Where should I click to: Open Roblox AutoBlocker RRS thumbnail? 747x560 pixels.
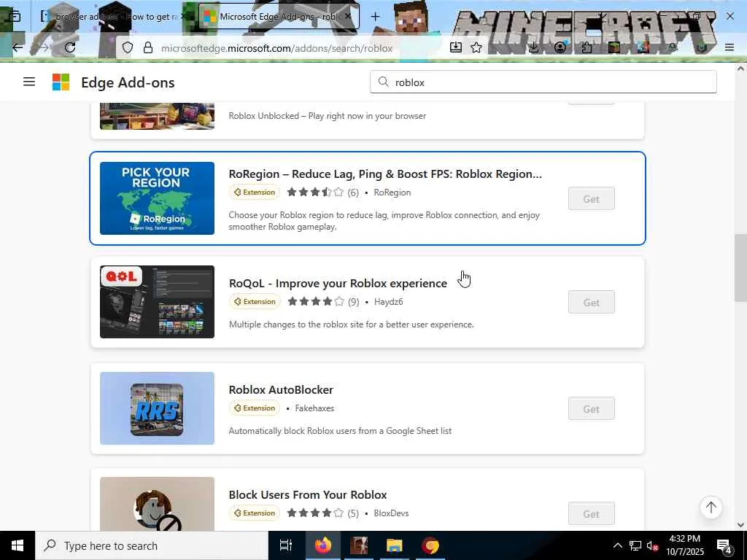click(158, 408)
